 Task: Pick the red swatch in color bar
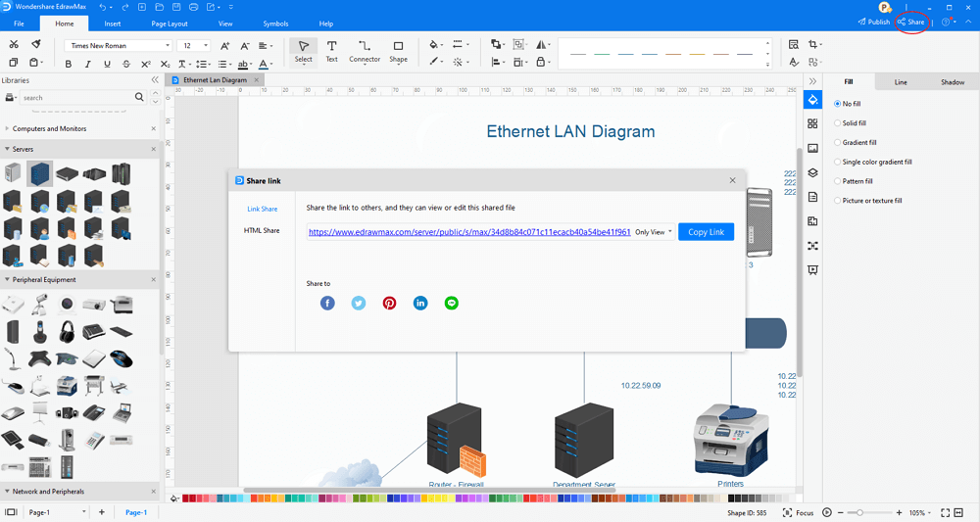pos(185,498)
